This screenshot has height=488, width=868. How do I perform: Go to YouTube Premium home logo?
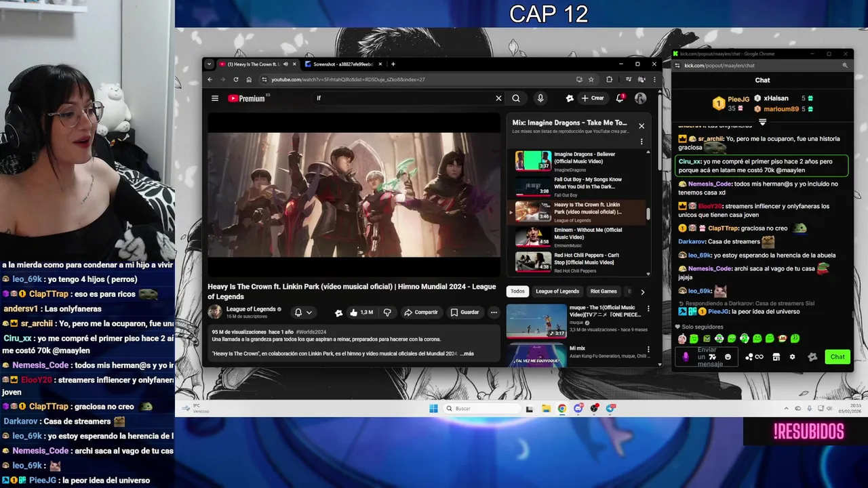pyautogui.click(x=248, y=98)
